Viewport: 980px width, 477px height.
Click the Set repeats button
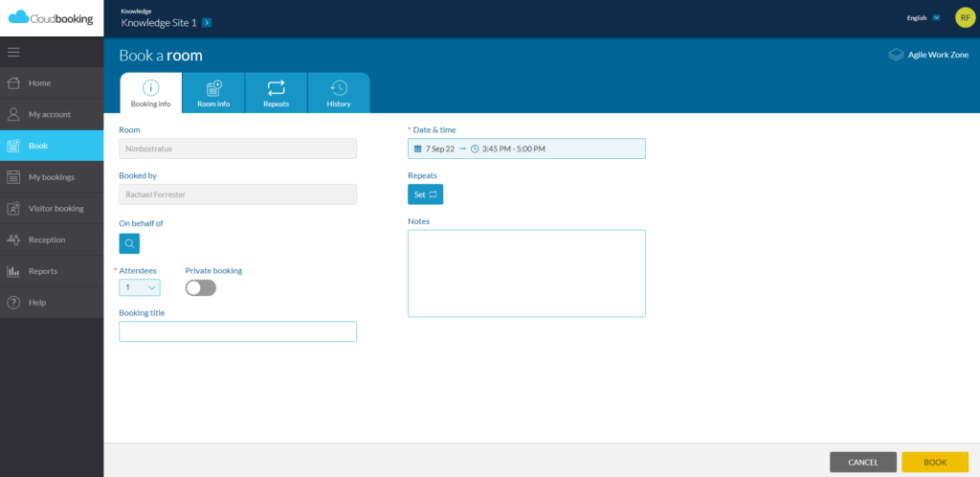[x=425, y=194]
